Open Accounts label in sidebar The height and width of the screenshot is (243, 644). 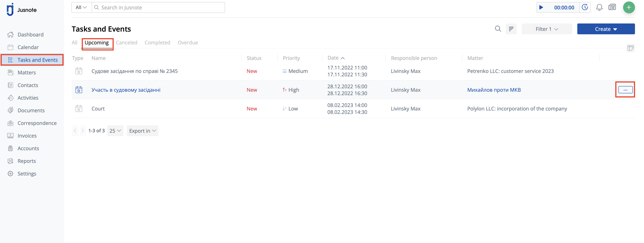tap(28, 148)
